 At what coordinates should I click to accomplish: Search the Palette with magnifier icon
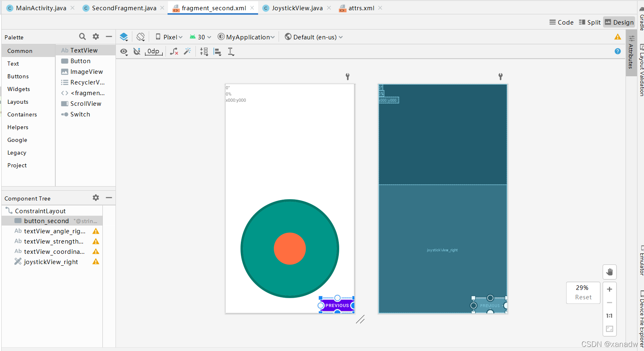(82, 36)
